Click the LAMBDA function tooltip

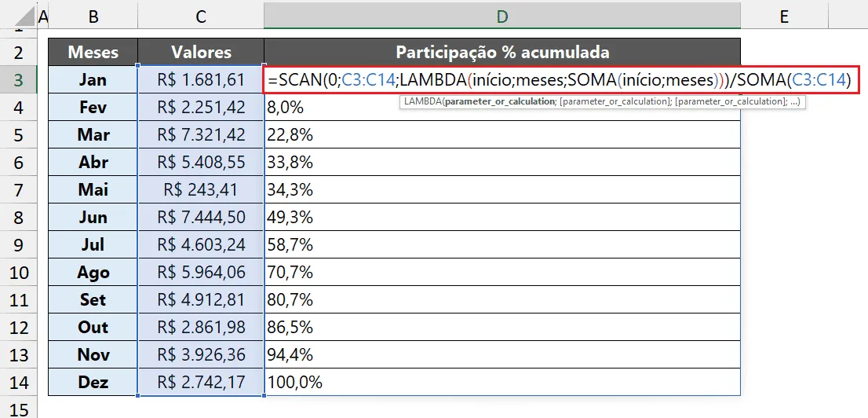(x=602, y=101)
